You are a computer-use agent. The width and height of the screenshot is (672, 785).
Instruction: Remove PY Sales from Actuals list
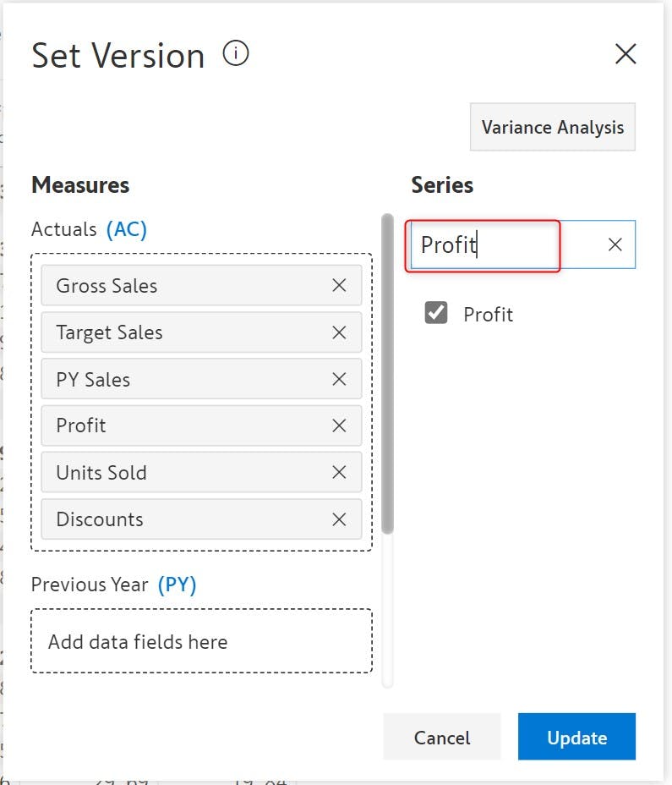339,380
